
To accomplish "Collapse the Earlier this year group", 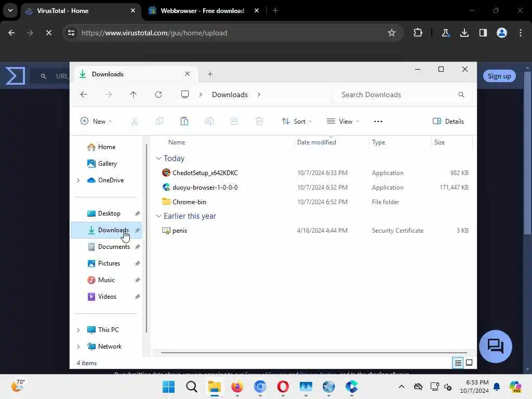I will click(x=158, y=216).
